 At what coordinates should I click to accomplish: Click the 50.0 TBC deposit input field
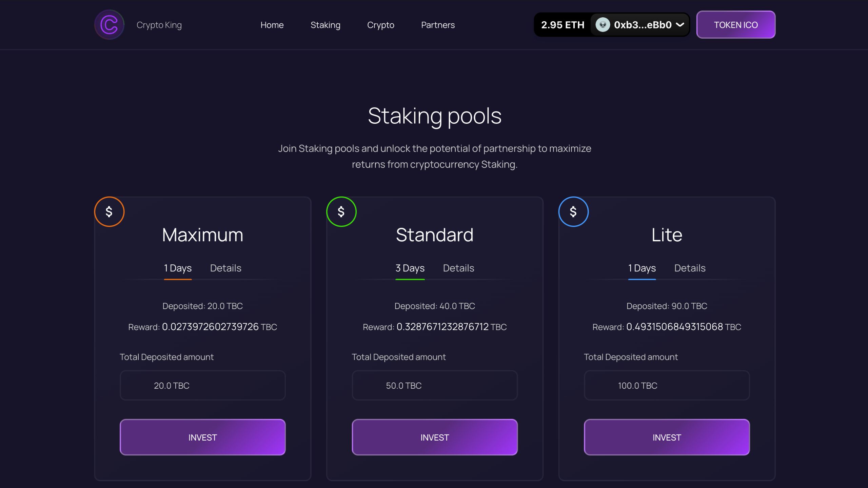click(435, 385)
